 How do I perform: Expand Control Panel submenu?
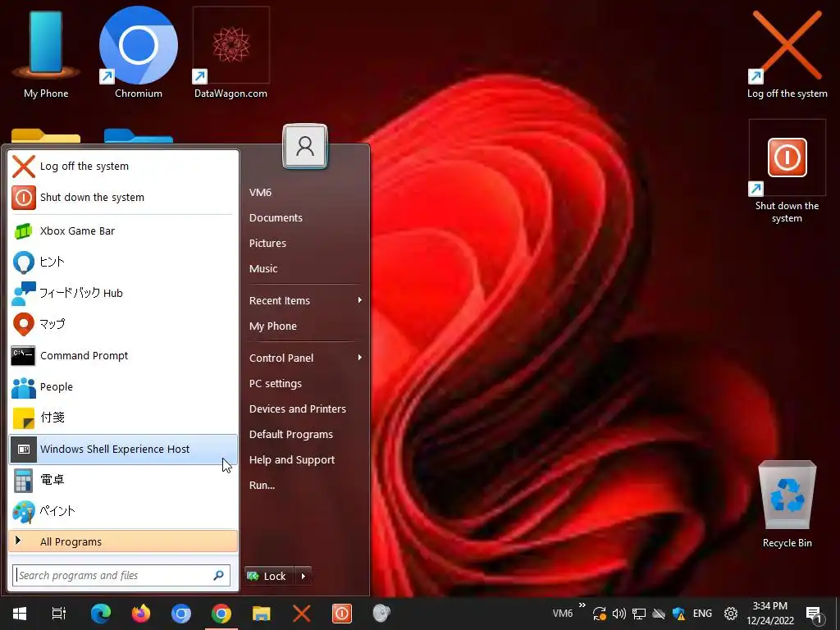(x=305, y=358)
